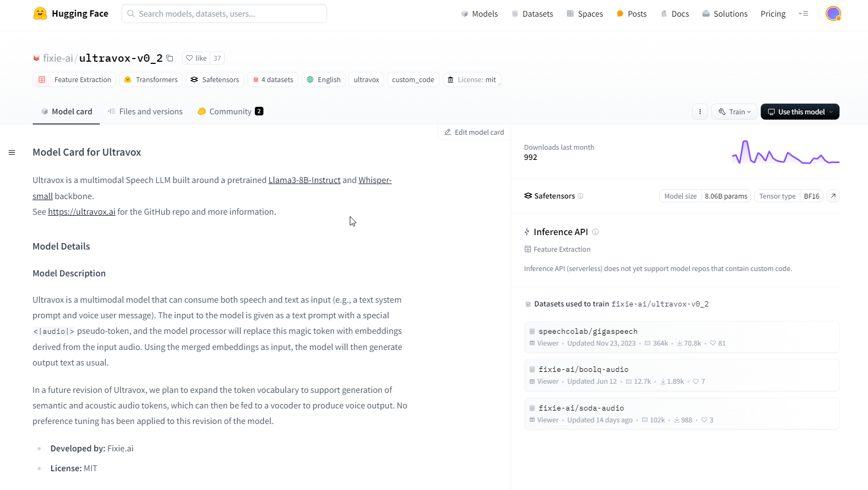The width and height of the screenshot is (868, 490).
Task: Focus the search models input field
Action: (x=224, y=13)
